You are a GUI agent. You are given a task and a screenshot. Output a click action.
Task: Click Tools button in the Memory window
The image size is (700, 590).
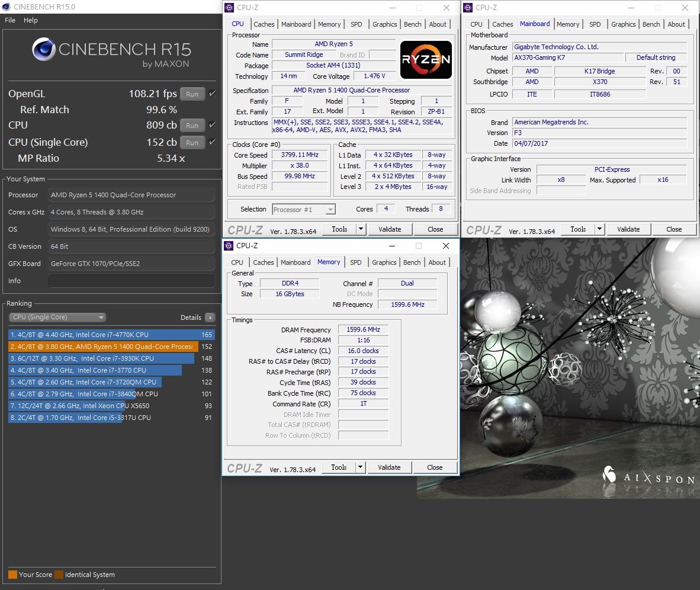339,467
